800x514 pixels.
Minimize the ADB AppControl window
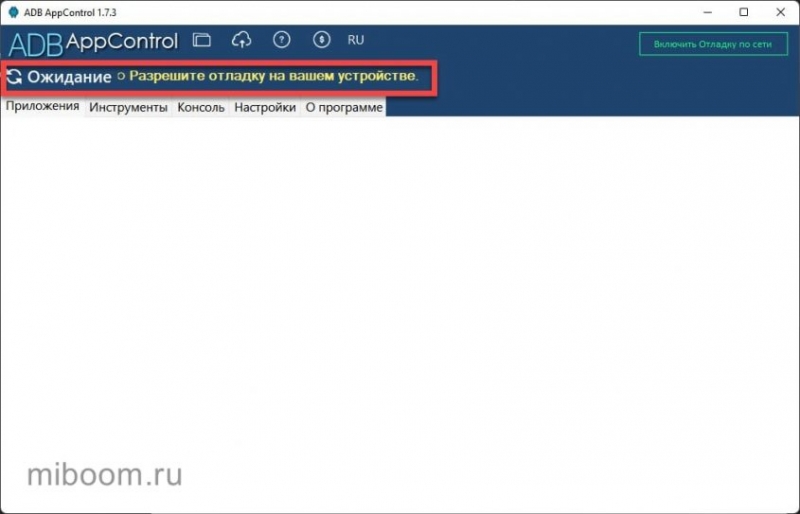tap(707, 12)
